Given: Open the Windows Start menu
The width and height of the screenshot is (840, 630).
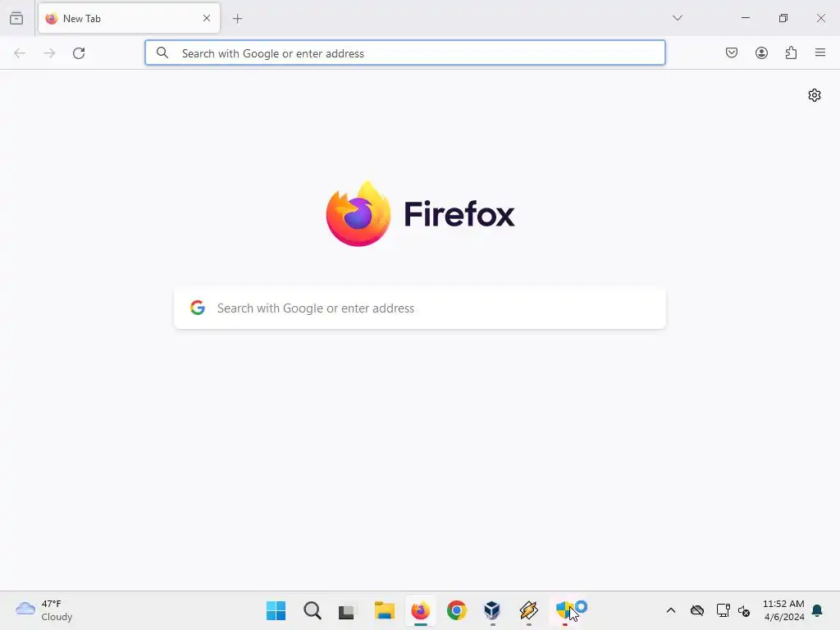Looking at the screenshot, I should point(276,610).
